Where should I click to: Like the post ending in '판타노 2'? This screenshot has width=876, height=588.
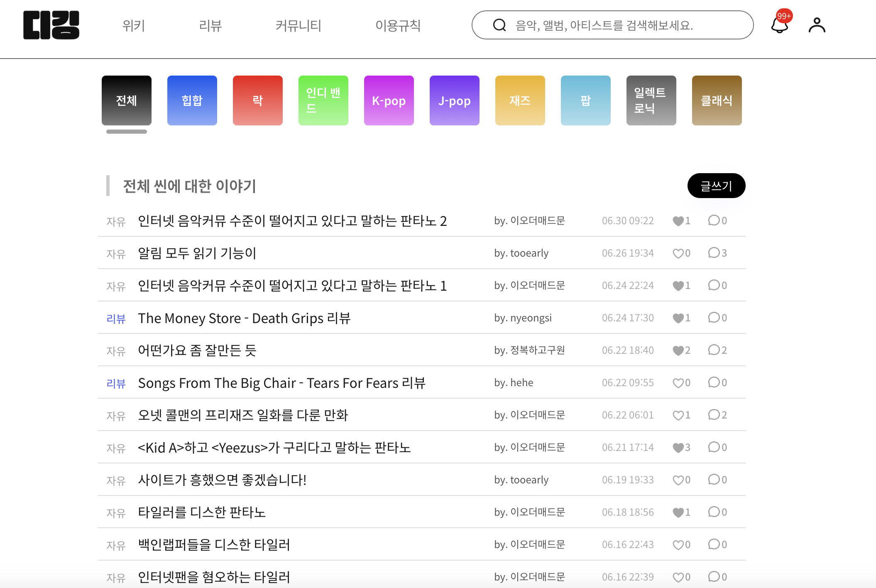tap(678, 221)
